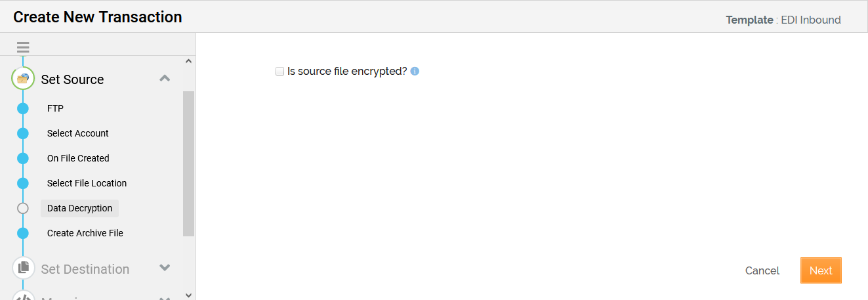This screenshot has width=868, height=300.
Task: Enable the 'Is source file encrypted?' checkbox
Action: 279,71
